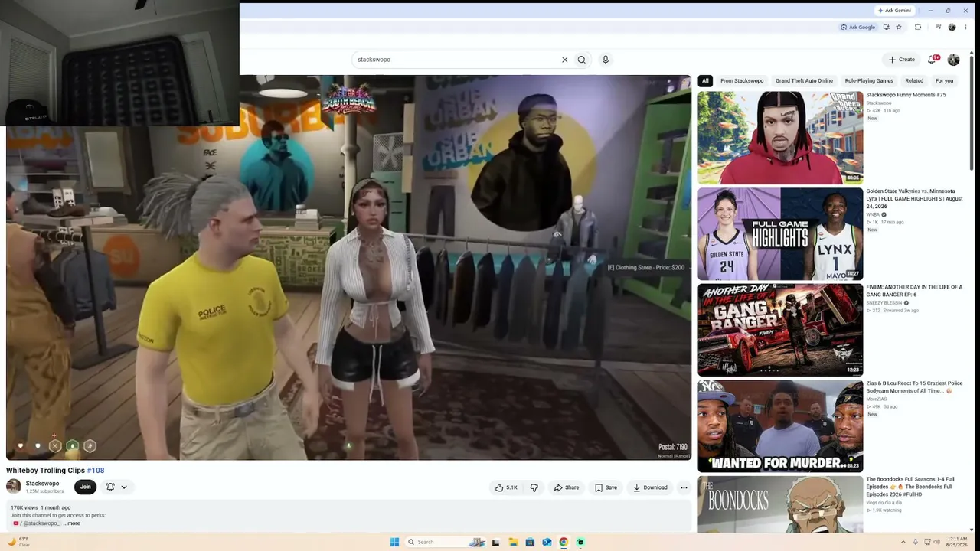The width and height of the screenshot is (980, 551).
Task: Click the Ask Google lens button
Action: (857, 27)
